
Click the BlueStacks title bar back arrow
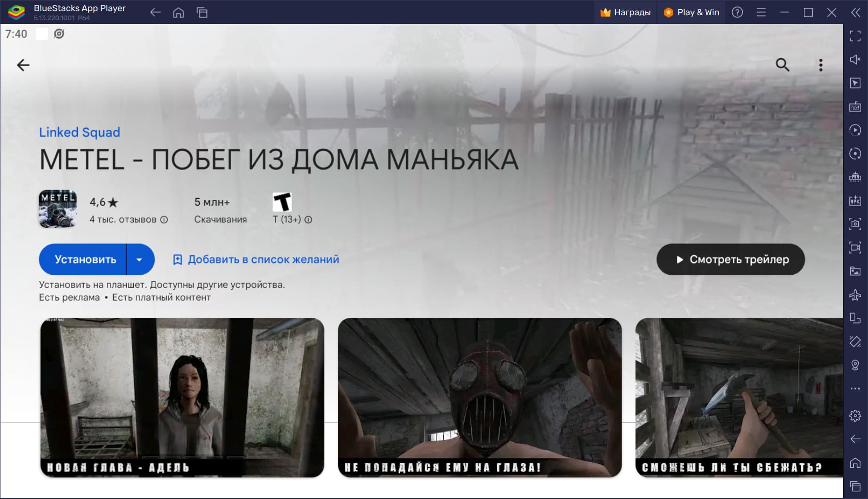[x=155, y=12]
